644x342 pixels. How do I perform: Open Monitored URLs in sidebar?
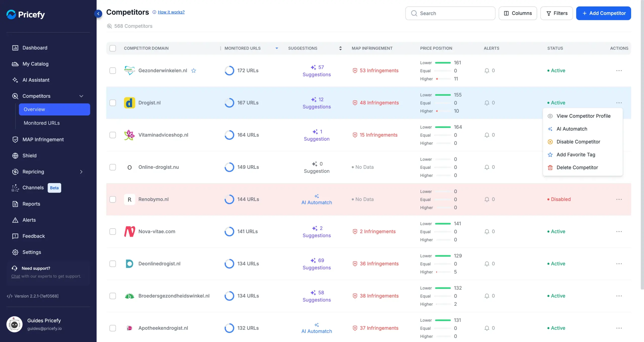pos(42,123)
